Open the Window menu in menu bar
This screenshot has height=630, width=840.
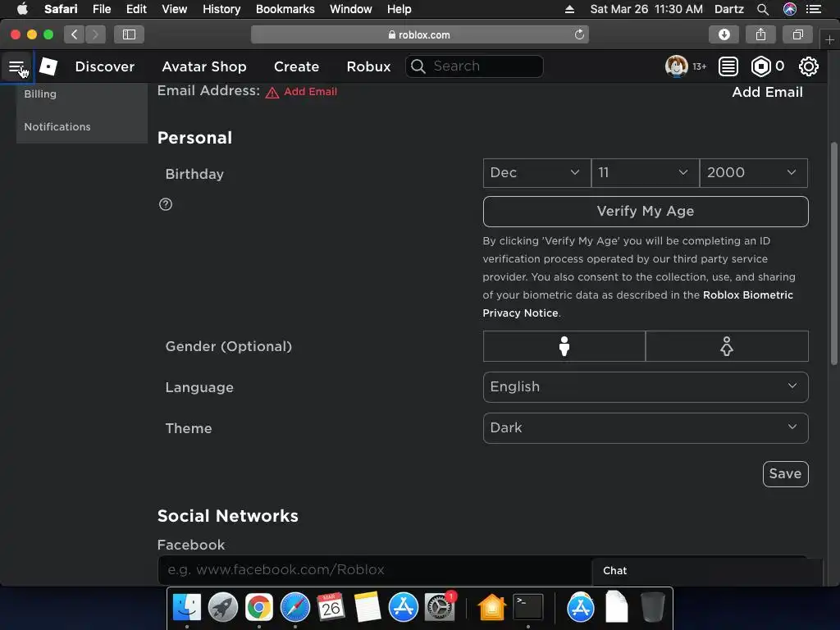coord(350,9)
